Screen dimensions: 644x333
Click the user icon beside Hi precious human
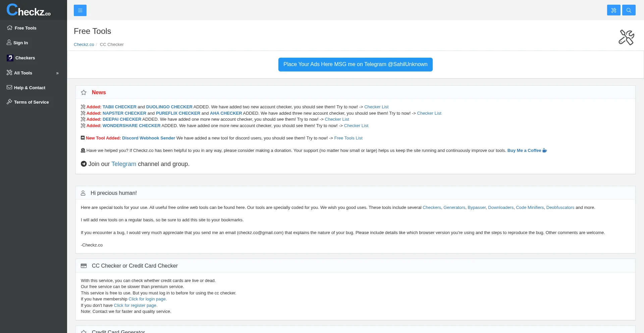[x=83, y=193]
